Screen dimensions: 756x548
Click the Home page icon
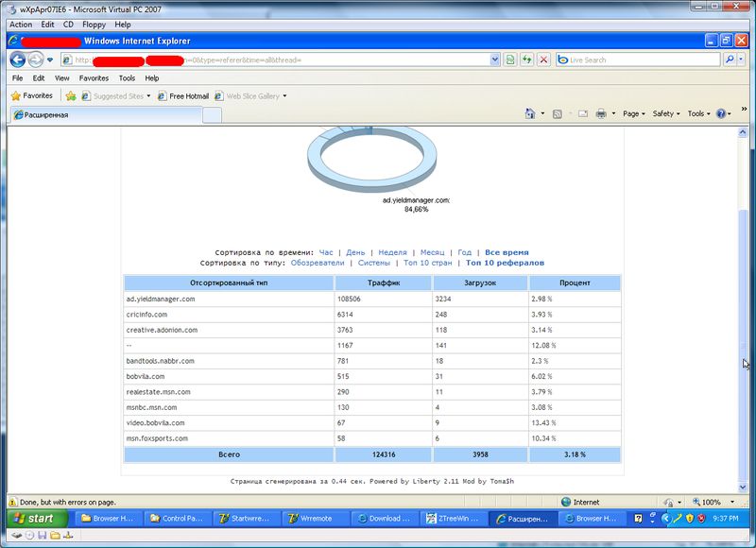530,113
